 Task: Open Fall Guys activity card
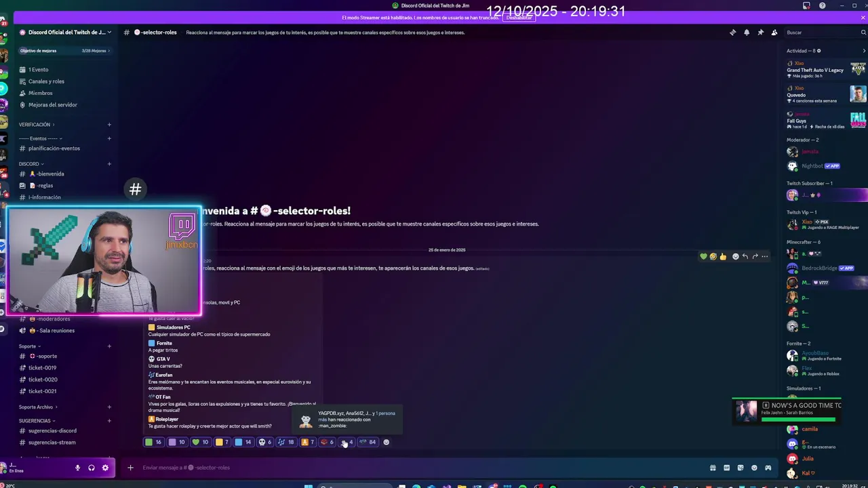click(x=825, y=121)
